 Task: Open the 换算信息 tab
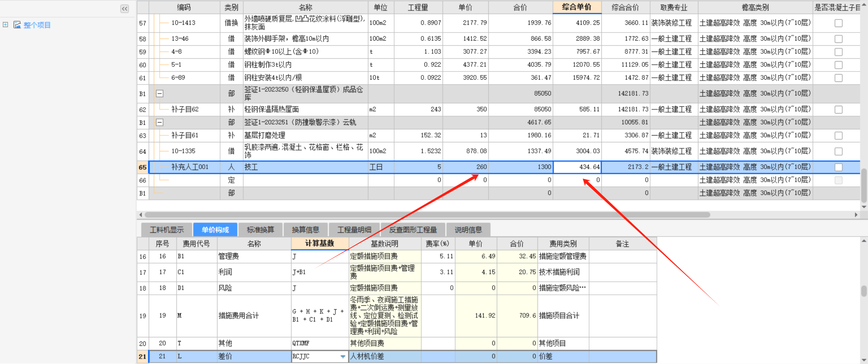coord(306,230)
